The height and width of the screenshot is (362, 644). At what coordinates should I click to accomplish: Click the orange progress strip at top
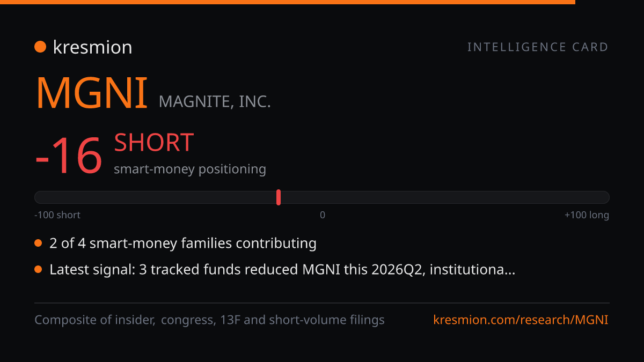pos(288,2)
